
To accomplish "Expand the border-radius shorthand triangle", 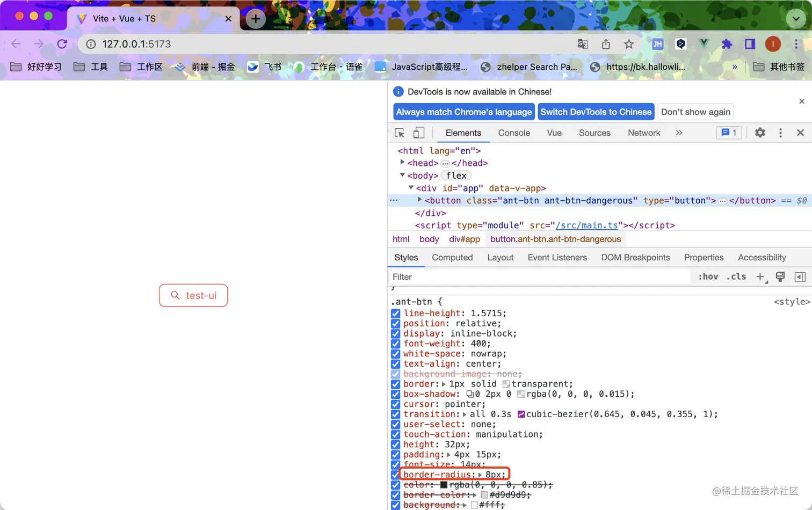I will tap(480, 475).
